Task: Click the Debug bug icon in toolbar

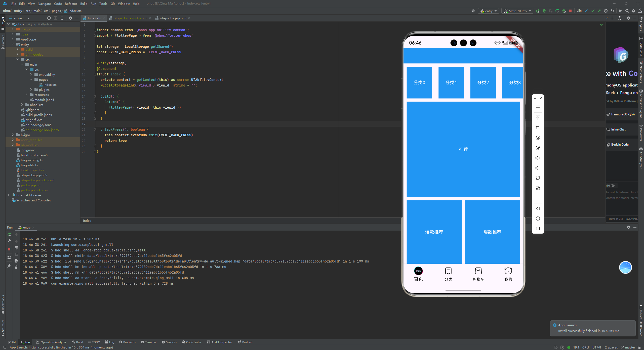Action: pos(544,11)
